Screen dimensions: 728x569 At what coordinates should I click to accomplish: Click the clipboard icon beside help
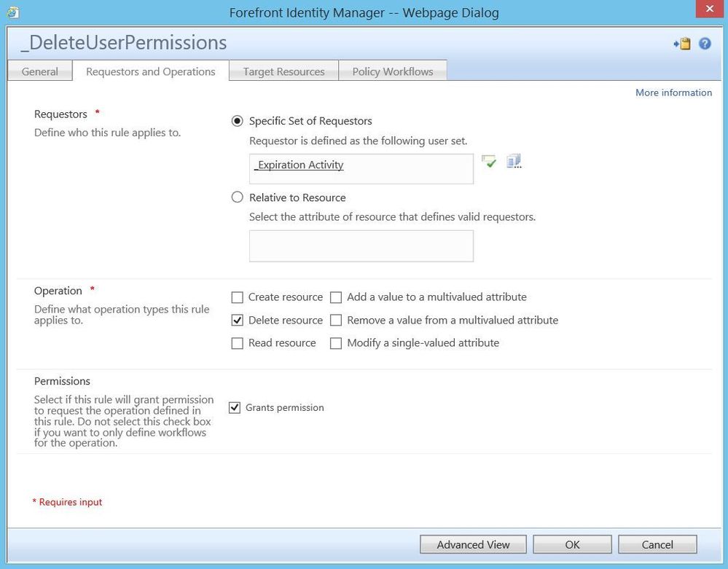(x=682, y=44)
